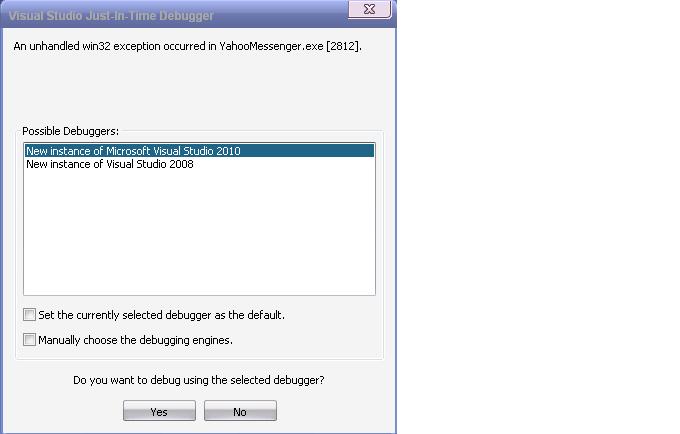The width and height of the screenshot is (680, 434).
Task: Click the word win32 in the error message
Action: click(96, 46)
